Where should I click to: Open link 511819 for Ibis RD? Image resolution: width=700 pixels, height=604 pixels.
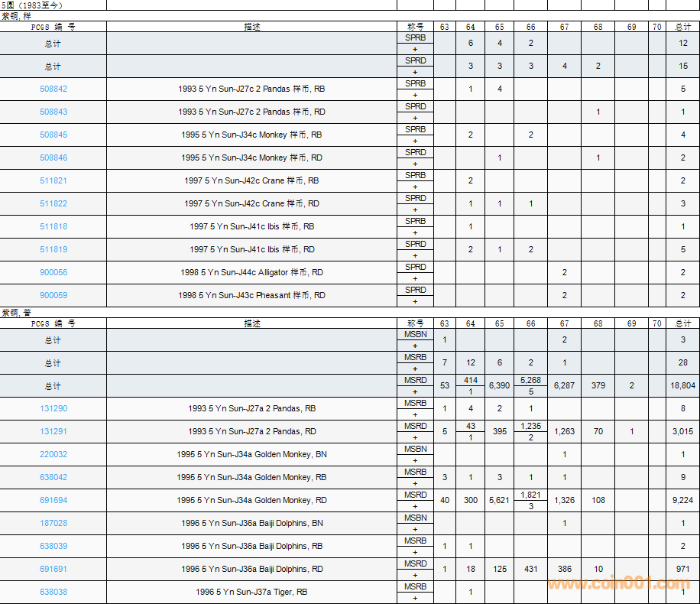53,250
